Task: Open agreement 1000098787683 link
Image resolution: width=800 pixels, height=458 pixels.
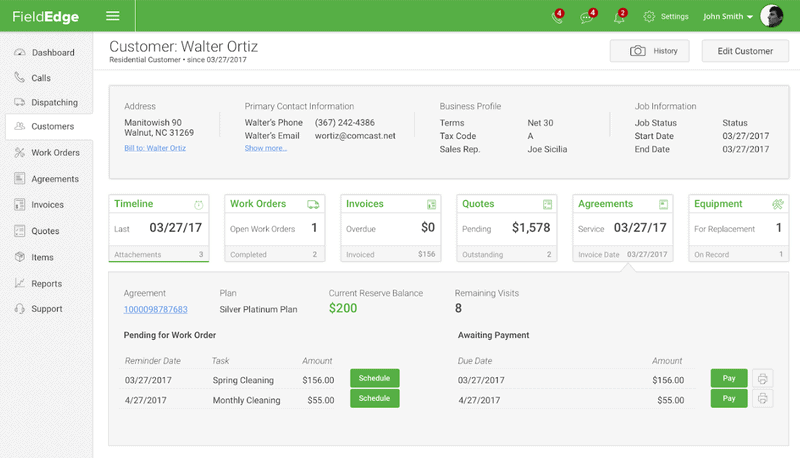Action: 156,309
